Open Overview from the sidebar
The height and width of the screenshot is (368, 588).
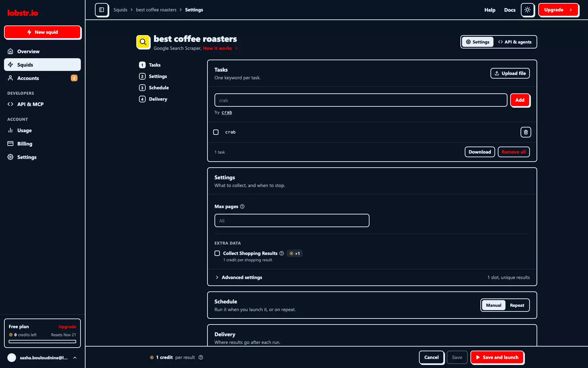(42, 51)
